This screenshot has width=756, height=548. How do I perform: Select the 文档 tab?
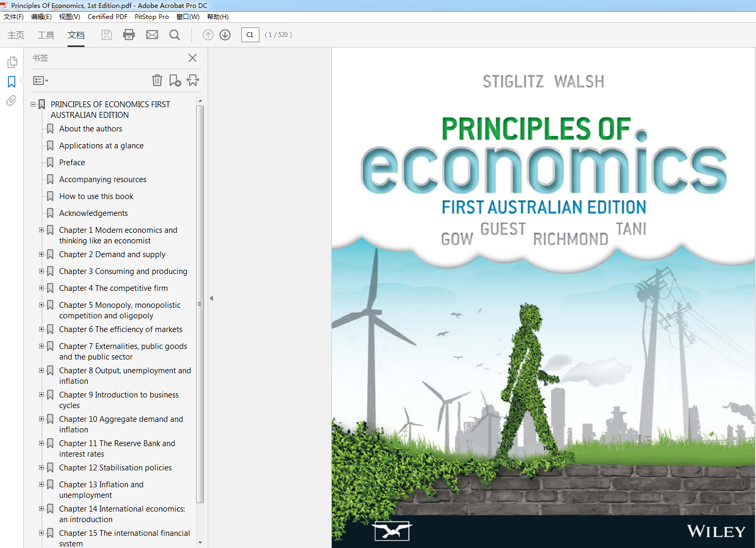[x=76, y=35]
